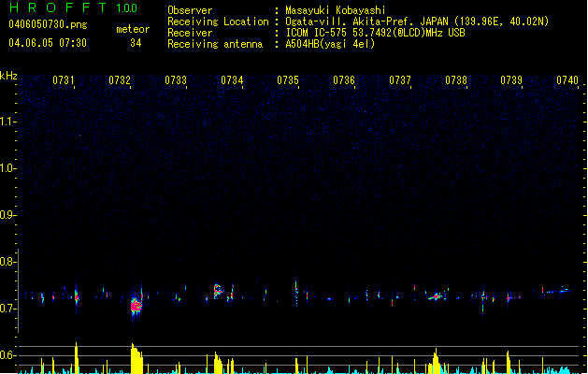Click the 0733 time marker

point(176,80)
